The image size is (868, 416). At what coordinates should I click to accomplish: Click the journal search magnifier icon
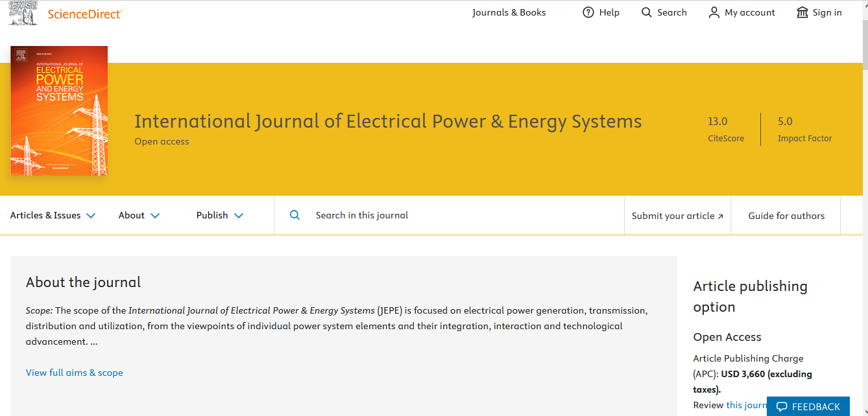click(x=295, y=215)
